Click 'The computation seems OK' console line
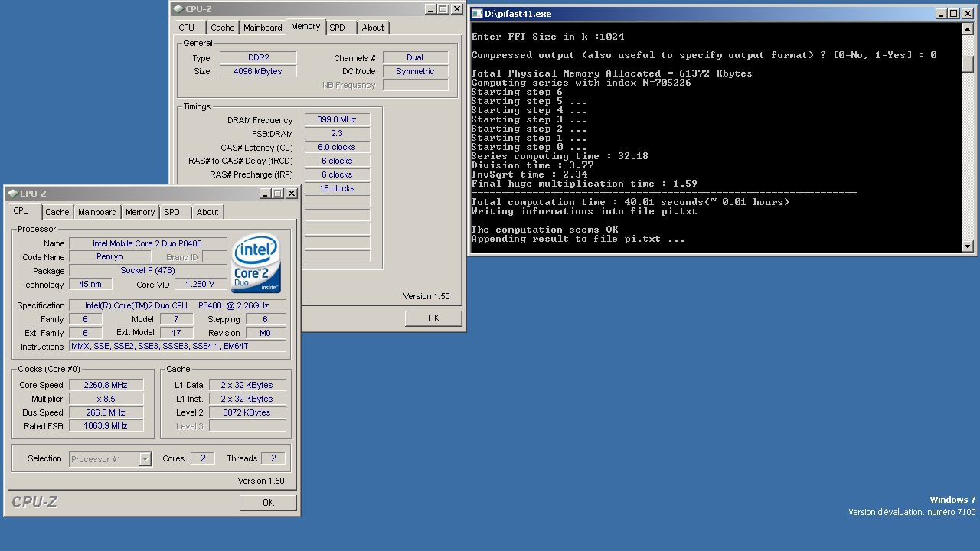The image size is (980, 551). 545,230
